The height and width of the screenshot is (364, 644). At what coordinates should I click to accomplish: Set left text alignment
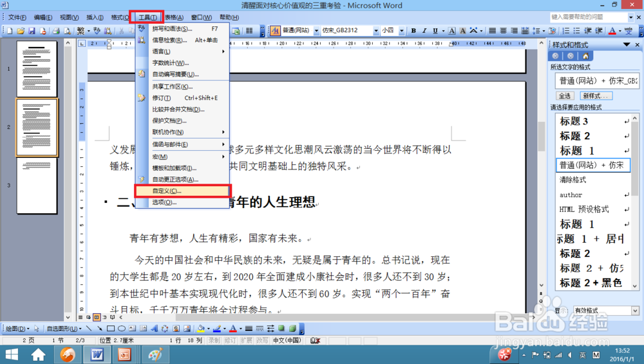(493, 31)
